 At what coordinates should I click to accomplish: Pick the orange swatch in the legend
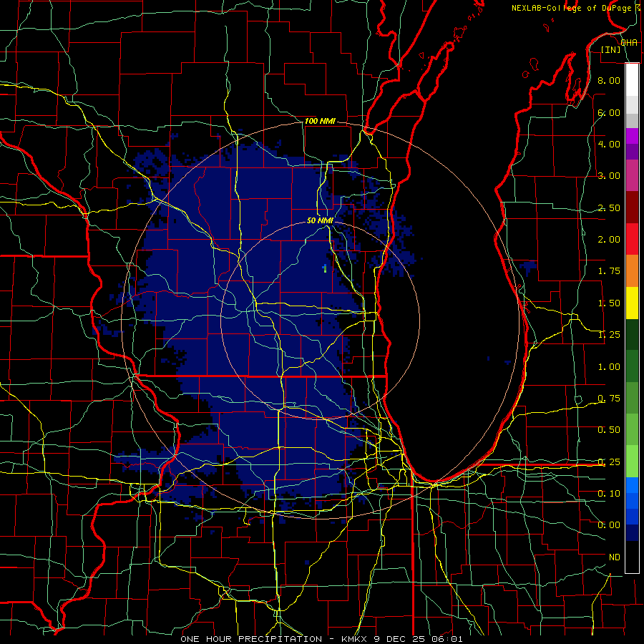point(632,271)
